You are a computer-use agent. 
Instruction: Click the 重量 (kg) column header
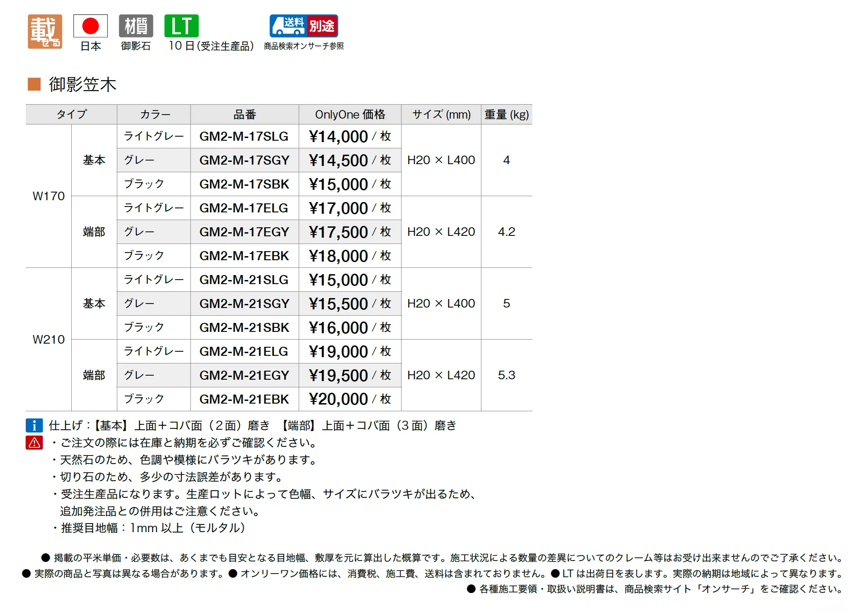(x=507, y=115)
